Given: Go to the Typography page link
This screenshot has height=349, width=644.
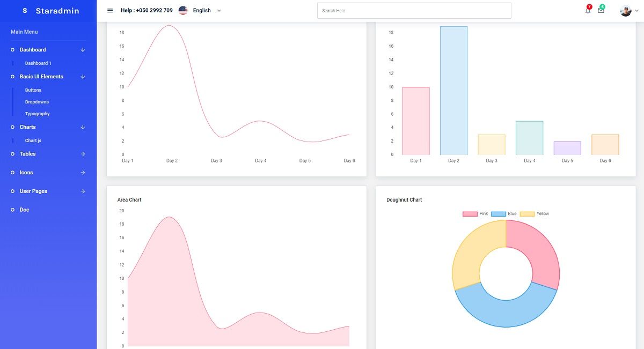Looking at the screenshot, I should (x=38, y=114).
